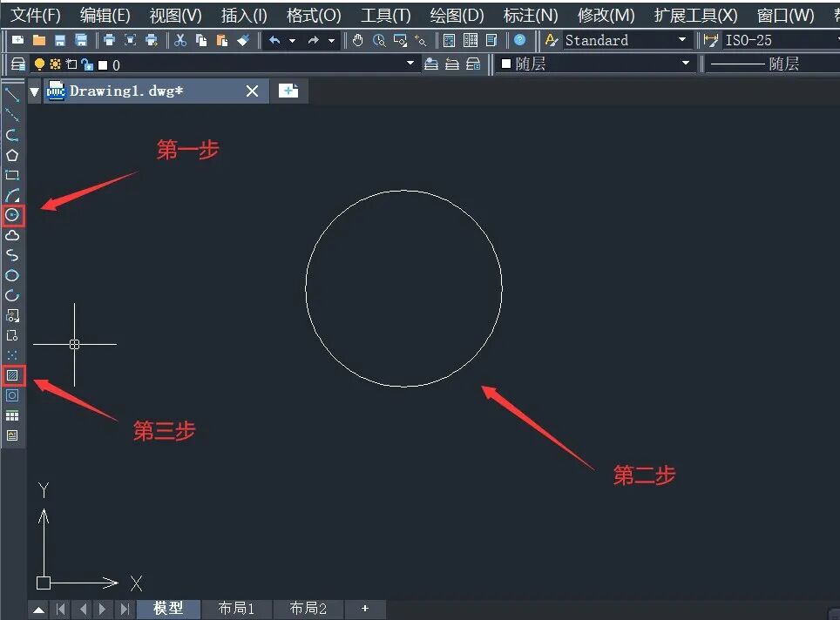The image size is (840, 620).
Task: Add a new drawing tab
Action: coord(288,91)
